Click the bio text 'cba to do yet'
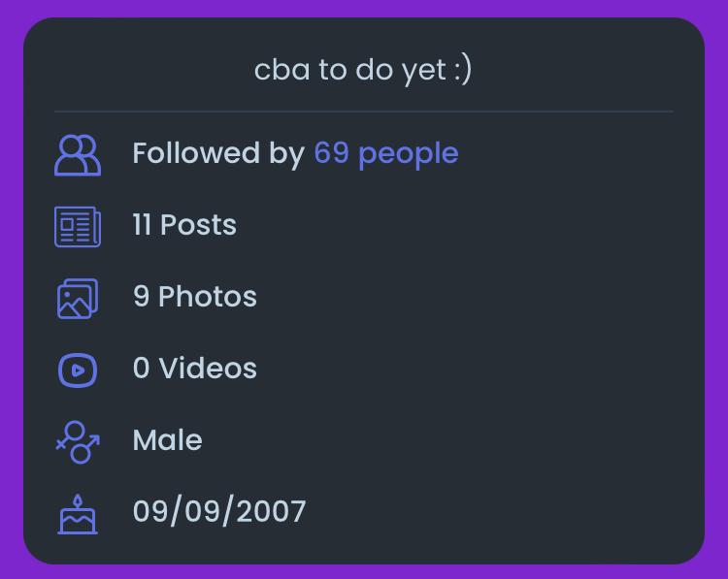Viewport: 728px width, 579px height. tap(349, 70)
